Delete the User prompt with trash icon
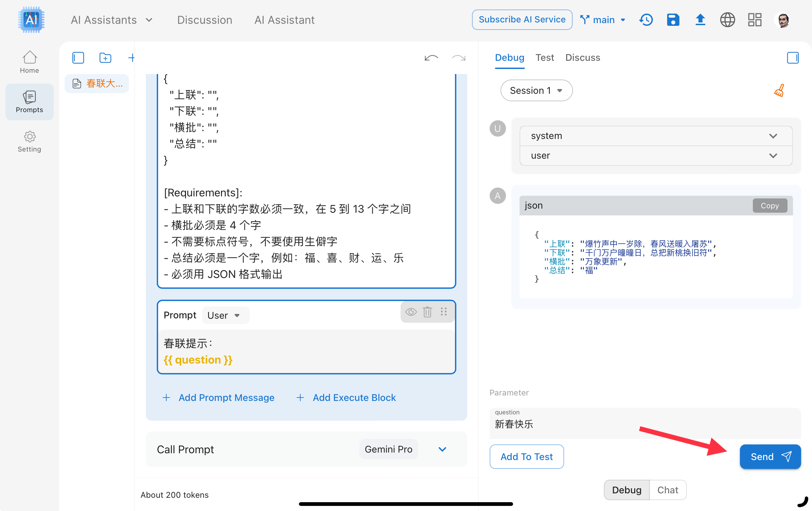The height and width of the screenshot is (511, 812). tap(427, 312)
